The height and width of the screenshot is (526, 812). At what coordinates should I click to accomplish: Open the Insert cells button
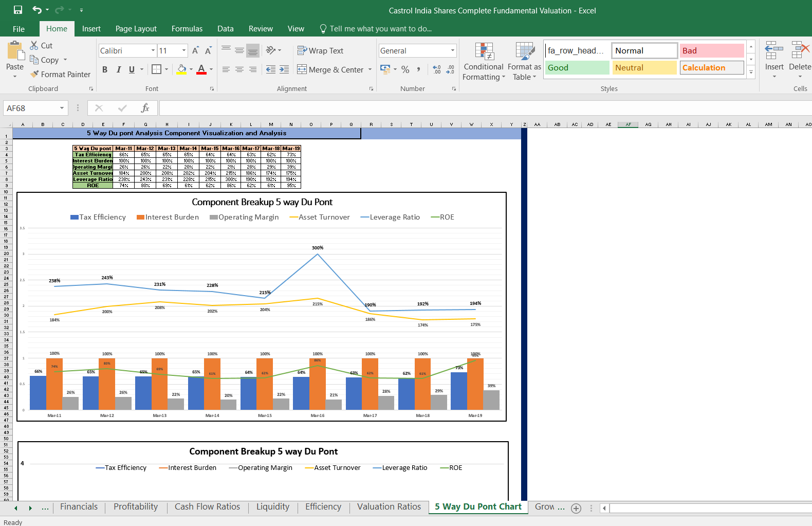774,60
